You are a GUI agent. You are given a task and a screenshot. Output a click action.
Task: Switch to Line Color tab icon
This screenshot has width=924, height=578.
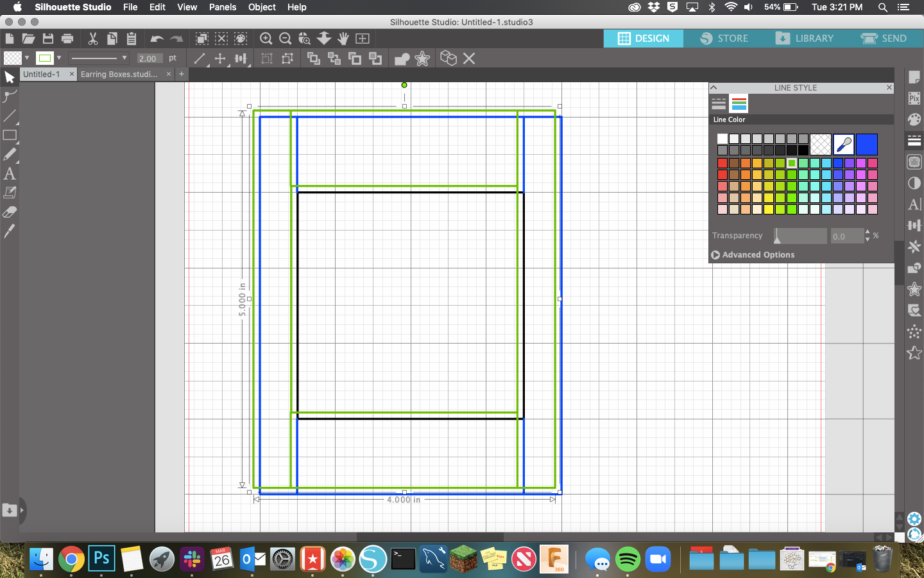[x=739, y=103]
